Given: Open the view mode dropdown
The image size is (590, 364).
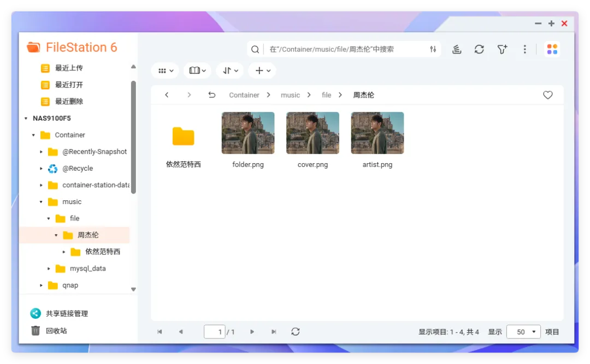Looking at the screenshot, I should 166,71.
